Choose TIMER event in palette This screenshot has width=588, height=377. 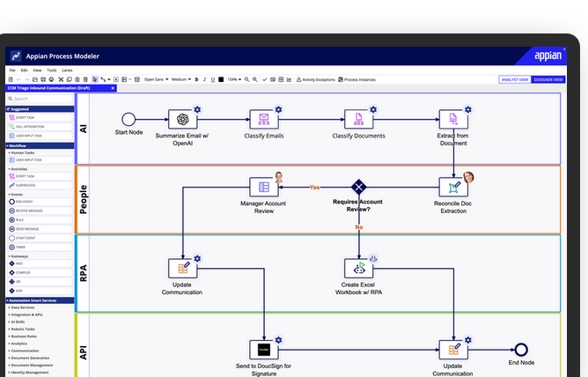40,248
